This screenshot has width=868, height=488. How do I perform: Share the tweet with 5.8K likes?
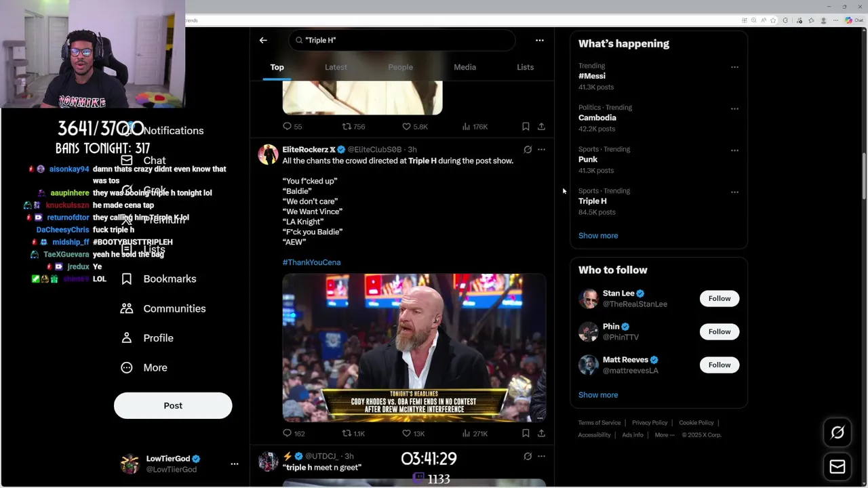[541, 127]
